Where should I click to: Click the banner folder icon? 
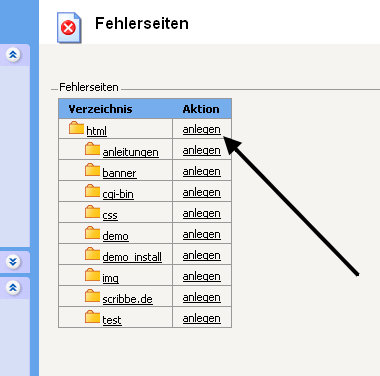pos(92,170)
